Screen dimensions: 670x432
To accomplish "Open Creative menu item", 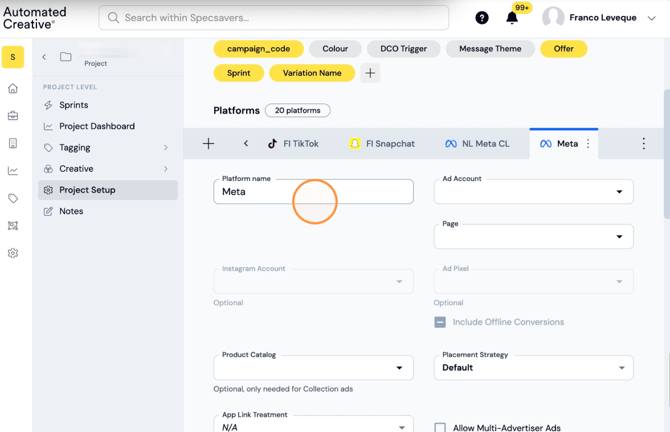I will [76, 169].
